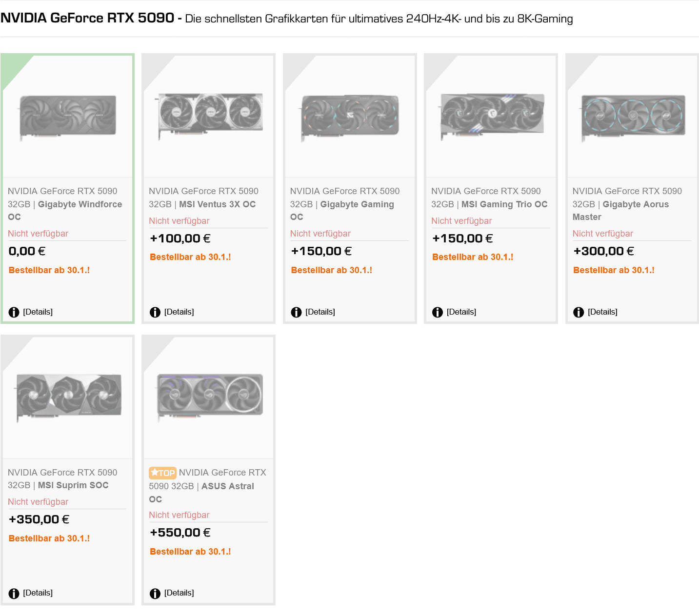Click the TOP star badge on ASUS Astral
The width and height of the screenshot is (699, 616).
(162, 473)
